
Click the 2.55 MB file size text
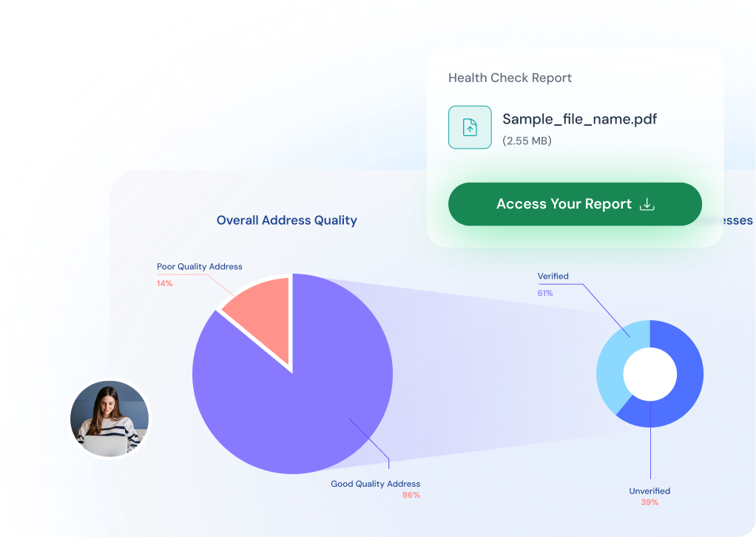pyautogui.click(x=527, y=141)
